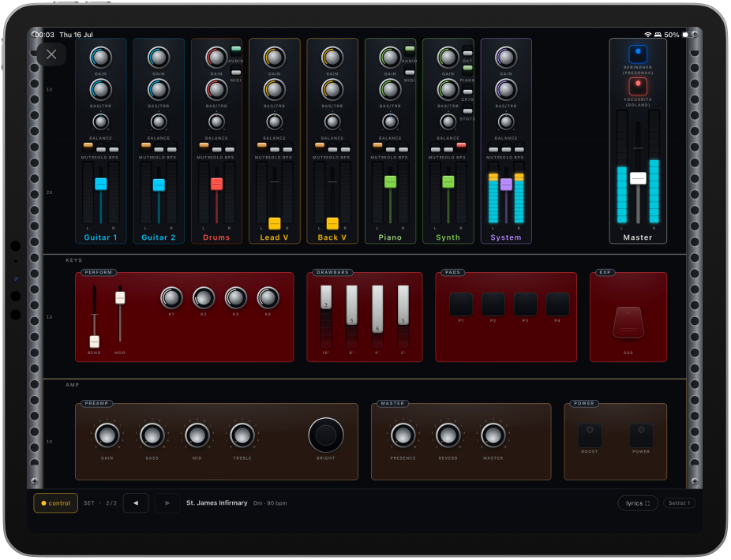Click the Drums volume fader
The width and height of the screenshot is (731, 560).
(x=217, y=184)
